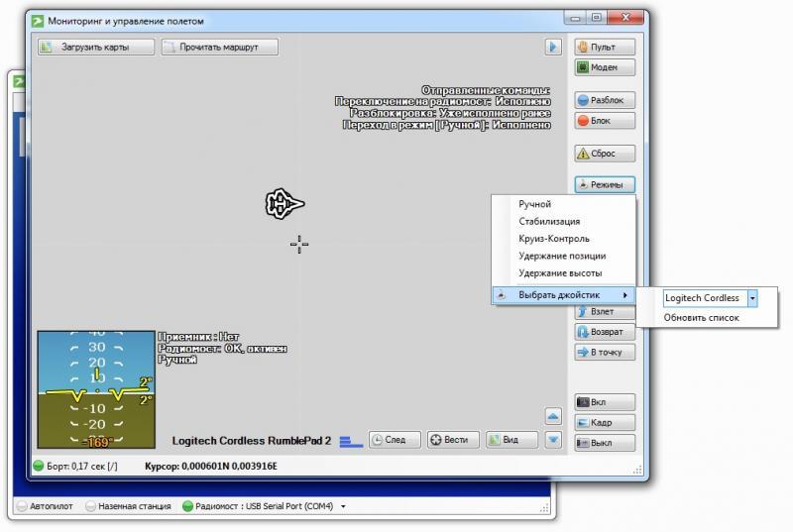
Task: Click the artificial horizon attitude indicator
Action: (x=96, y=389)
